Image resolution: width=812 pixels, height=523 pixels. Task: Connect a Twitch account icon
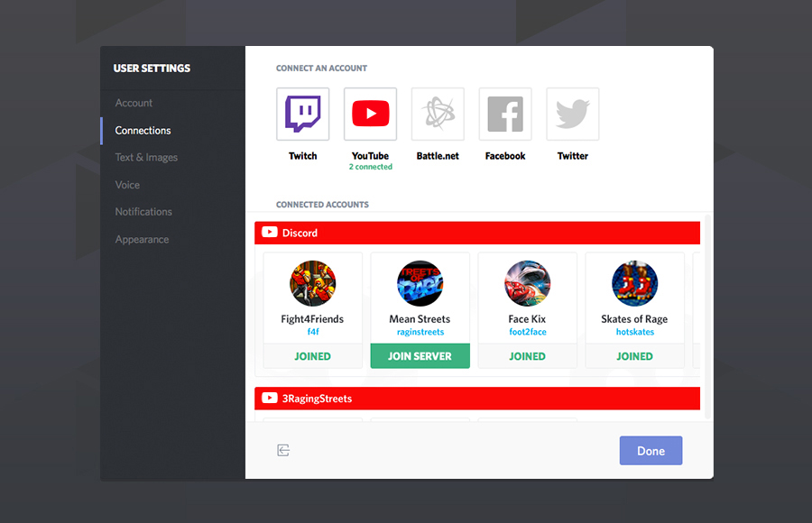coord(303,115)
